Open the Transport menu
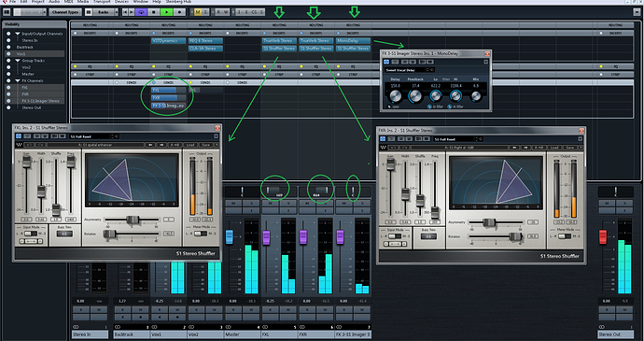Viewport: 644px width, 341px height. pos(101,2)
